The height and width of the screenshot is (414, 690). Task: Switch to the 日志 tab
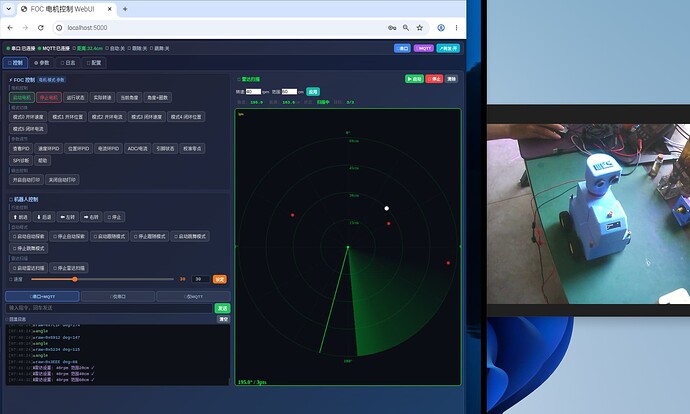(x=68, y=63)
